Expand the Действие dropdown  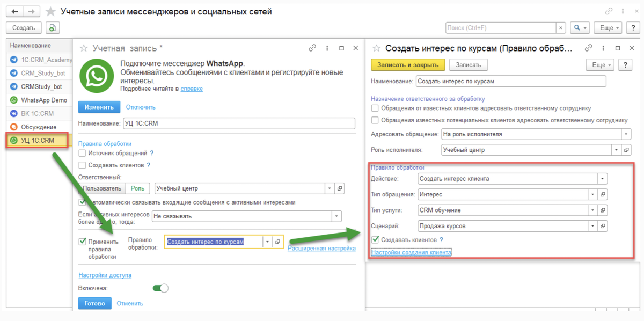603,179
